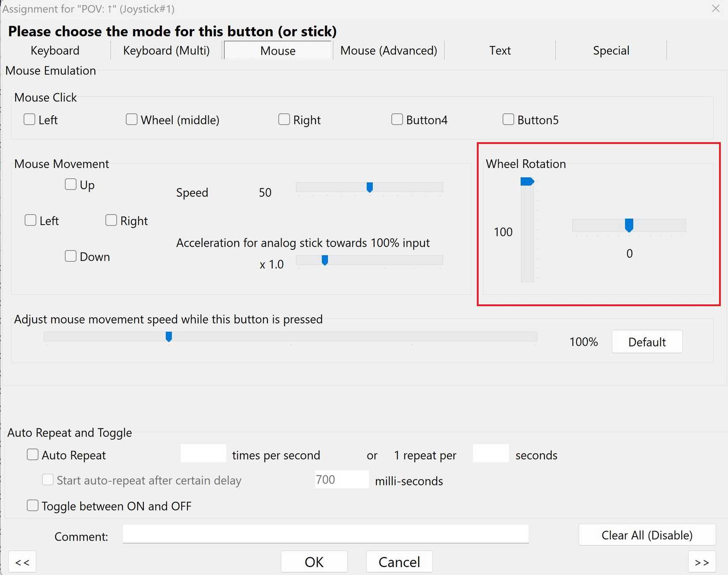This screenshot has width=728, height=575.
Task: Click the vertical wheel rotation slider thumb
Action: coord(527,181)
